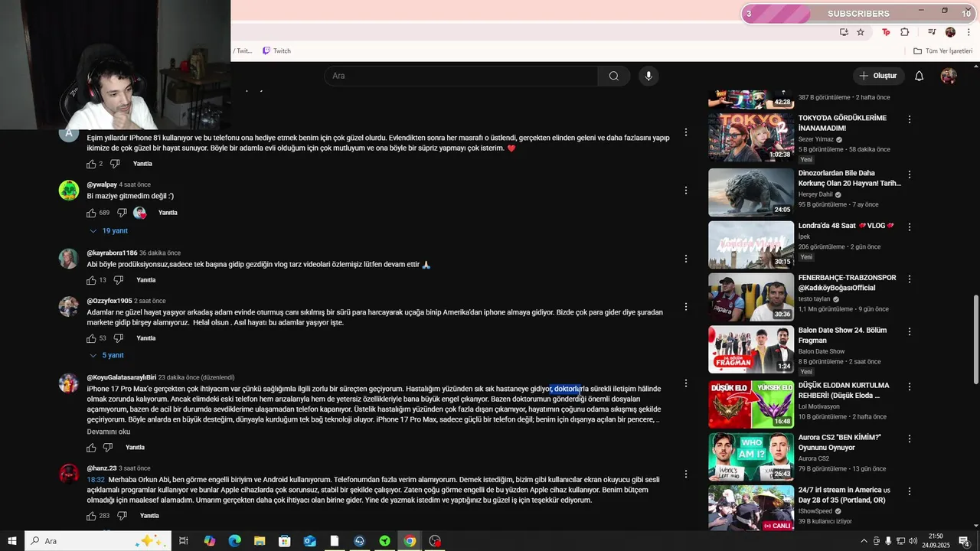Open Chrome three-dot menu
The width and height of the screenshot is (980, 551).
[x=969, y=32]
